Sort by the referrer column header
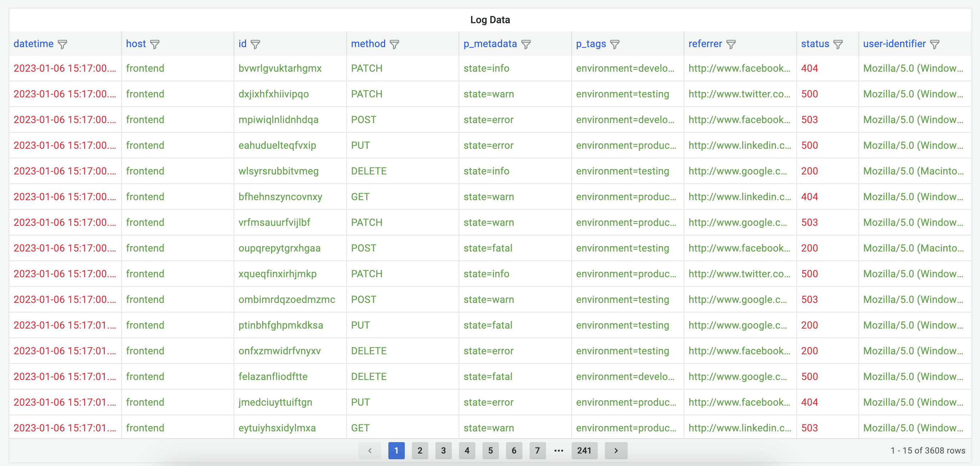The width and height of the screenshot is (980, 466). tap(705, 44)
